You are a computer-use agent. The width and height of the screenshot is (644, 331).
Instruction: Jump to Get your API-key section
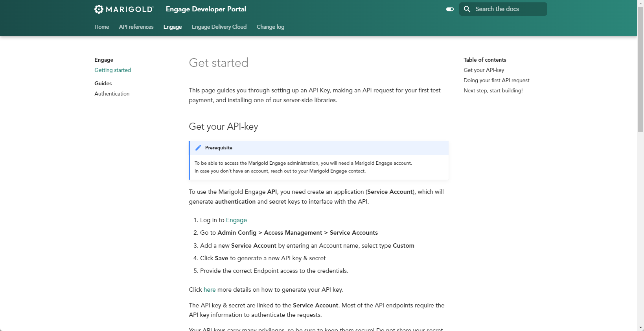pyautogui.click(x=484, y=70)
